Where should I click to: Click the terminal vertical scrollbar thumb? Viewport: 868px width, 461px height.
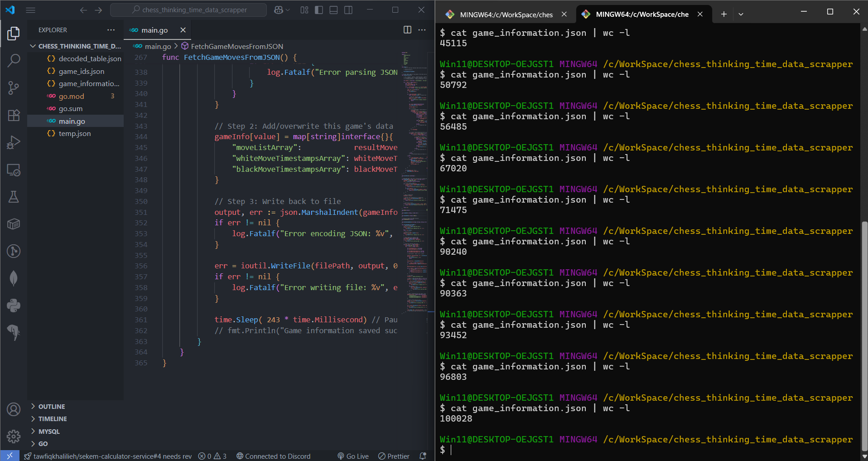pos(864,335)
